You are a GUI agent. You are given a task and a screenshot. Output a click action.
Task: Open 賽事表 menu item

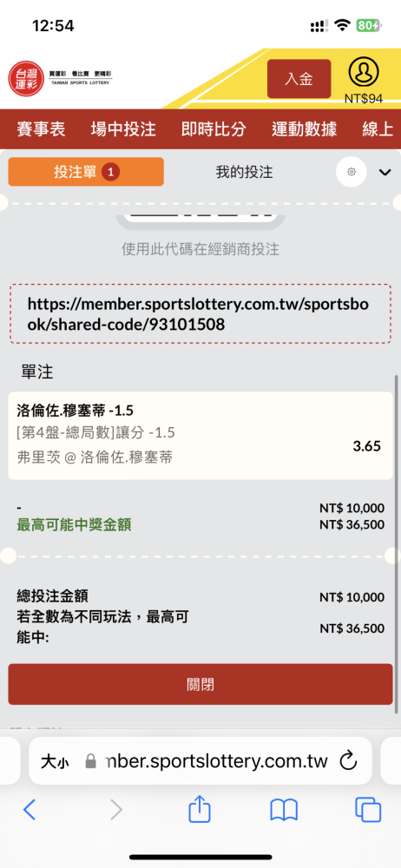(41, 129)
